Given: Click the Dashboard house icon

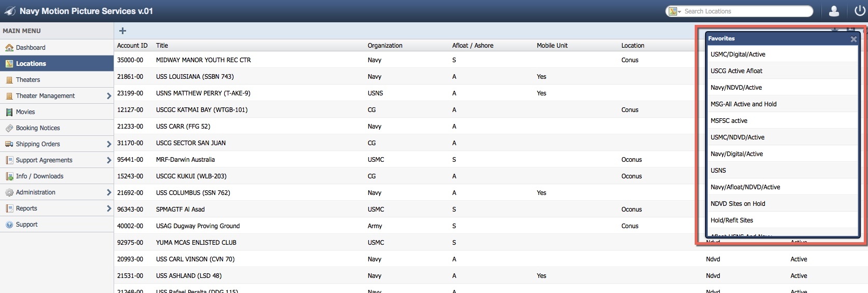Looking at the screenshot, I should 9,48.
